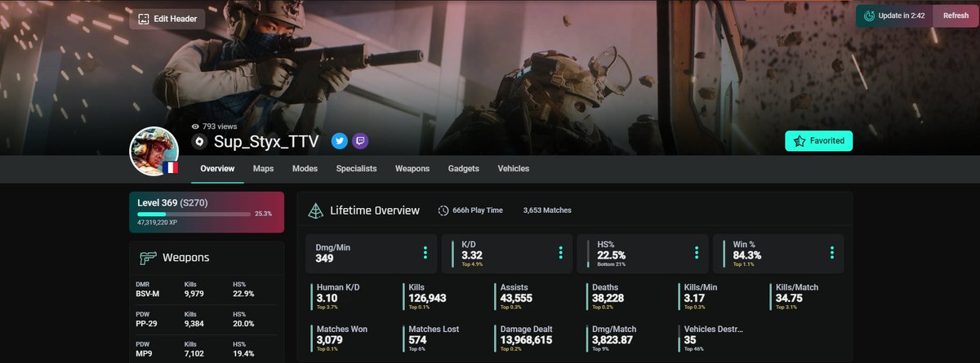980x363 pixels.
Task: Click the Matches Lost stat 574
Action: 416,339
